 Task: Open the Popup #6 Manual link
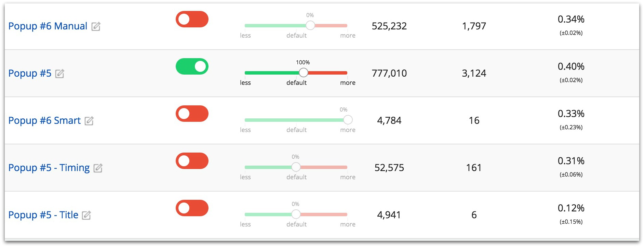tap(48, 26)
